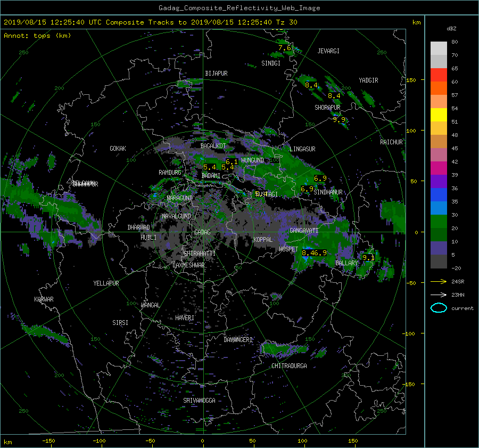Click the JEVARGI town label

pos(328,51)
